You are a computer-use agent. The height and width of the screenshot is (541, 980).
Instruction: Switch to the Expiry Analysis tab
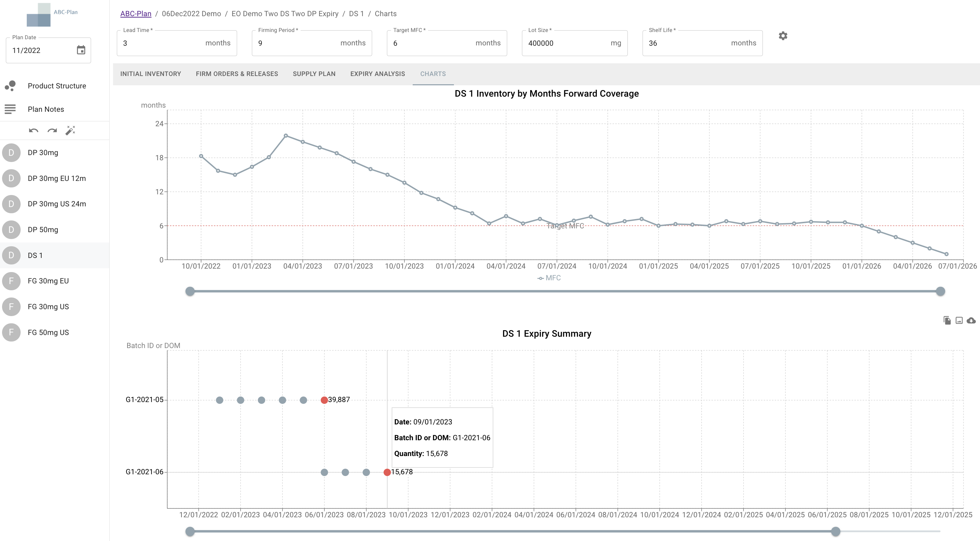coord(377,74)
